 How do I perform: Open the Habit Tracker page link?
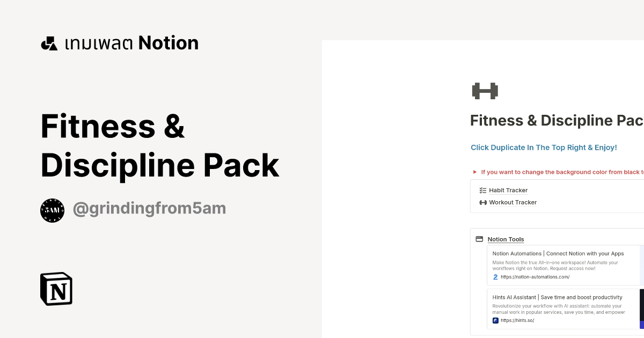click(508, 190)
